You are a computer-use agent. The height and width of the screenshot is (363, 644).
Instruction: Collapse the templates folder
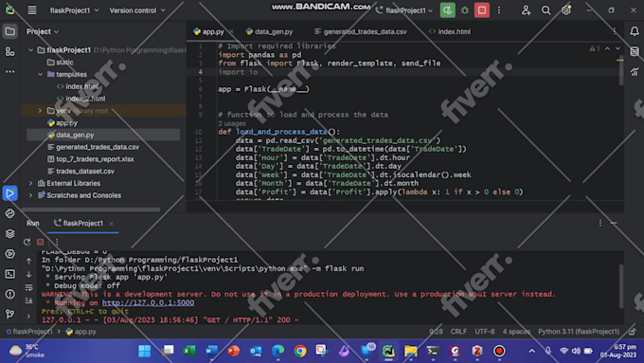pos(40,75)
